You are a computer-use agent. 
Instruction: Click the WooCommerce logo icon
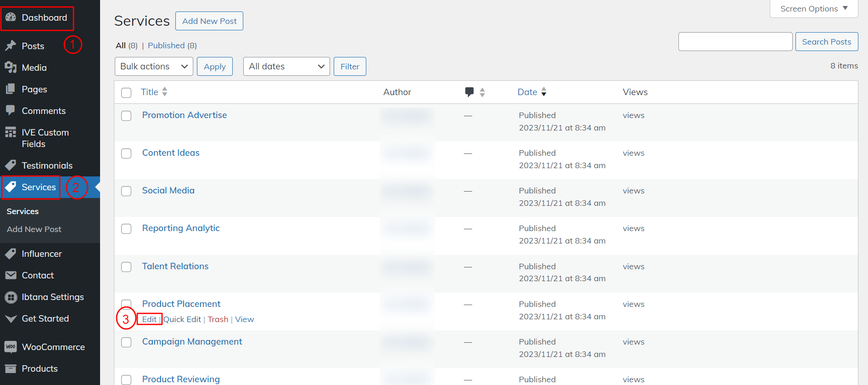(11, 347)
